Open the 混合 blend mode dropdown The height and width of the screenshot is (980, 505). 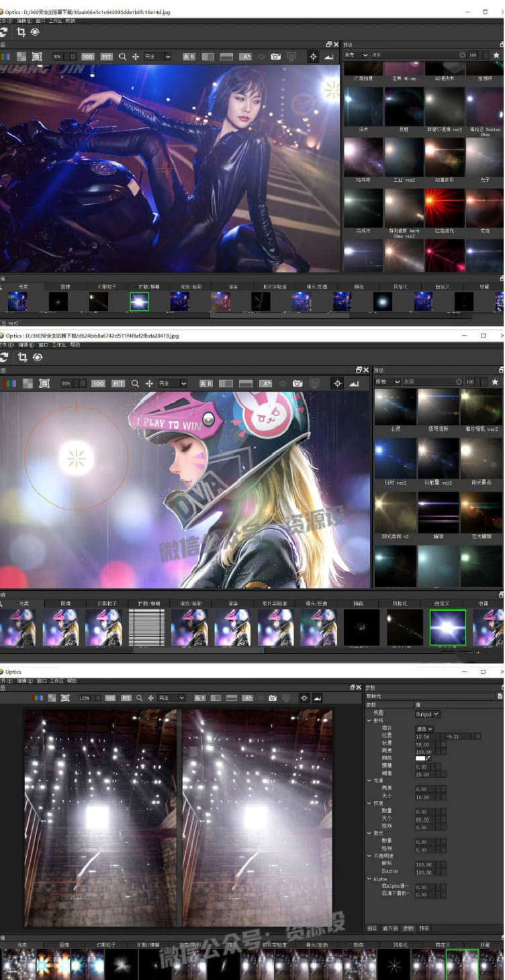pyautogui.click(x=425, y=728)
